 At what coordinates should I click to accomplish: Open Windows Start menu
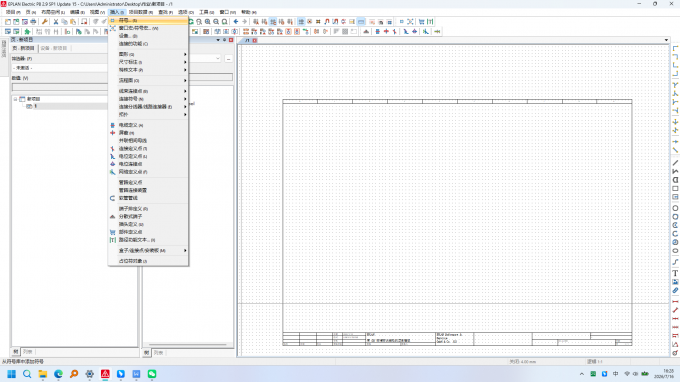click(x=11, y=374)
